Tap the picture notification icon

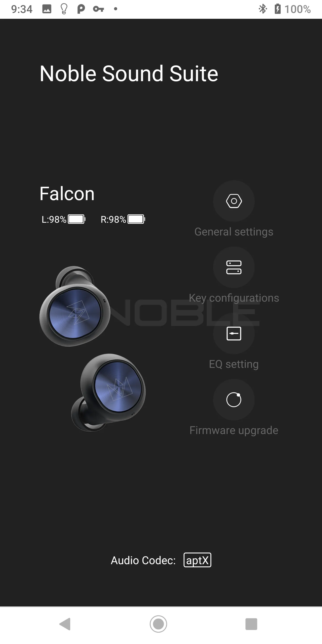point(47,9)
